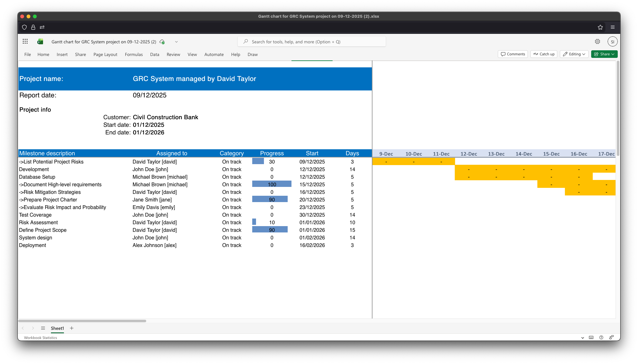Bookmark the page with the star icon

(600, 27)
